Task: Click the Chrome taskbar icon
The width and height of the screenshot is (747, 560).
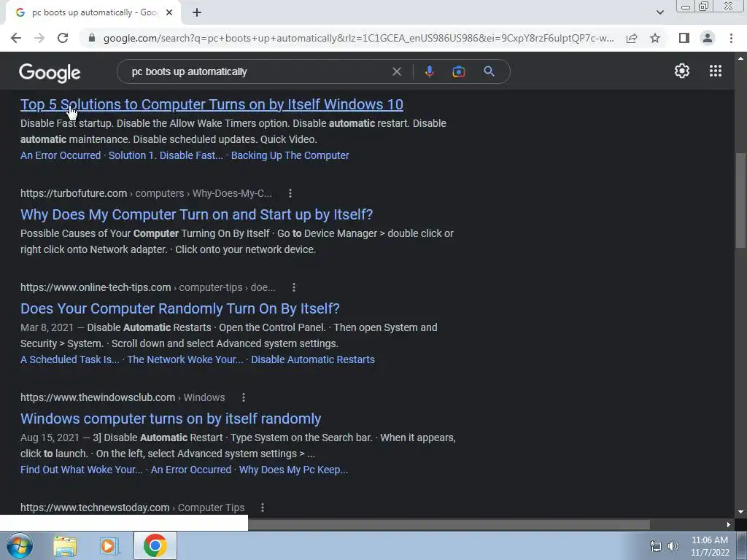Action: pos(155,545)
